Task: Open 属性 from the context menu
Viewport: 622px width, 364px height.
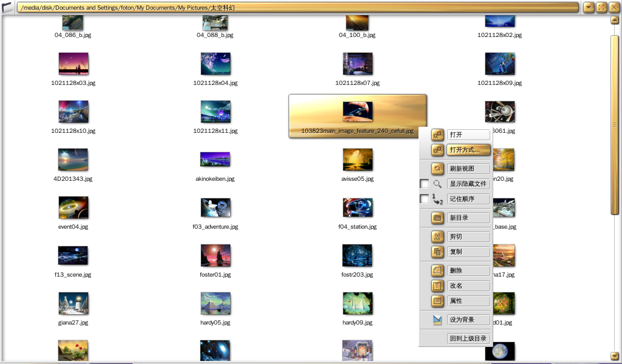Action: tap(468, 301)
